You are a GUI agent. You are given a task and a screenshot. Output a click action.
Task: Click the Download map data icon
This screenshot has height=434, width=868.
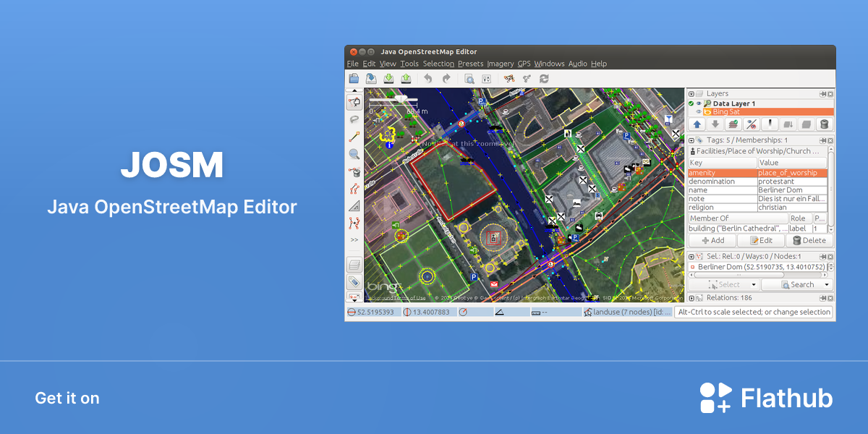coord(388,79)
